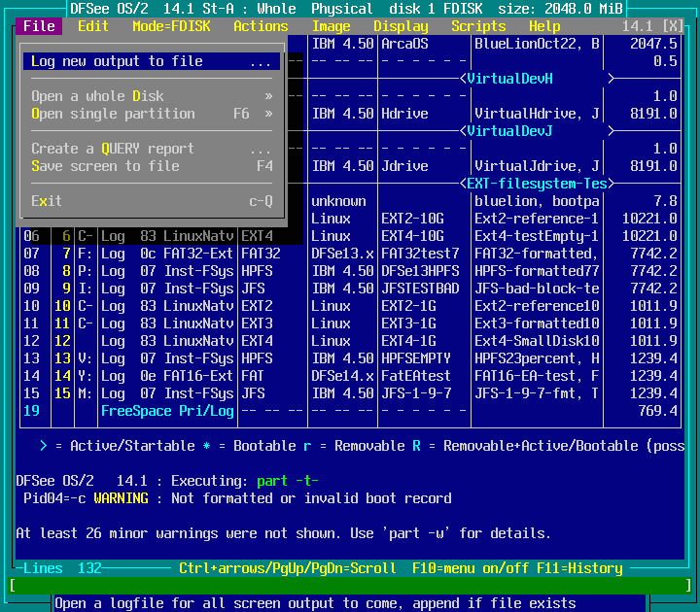This screenshot has width=700, height=612.
Task: Close window with the [X] button
Action: point(673,26)
